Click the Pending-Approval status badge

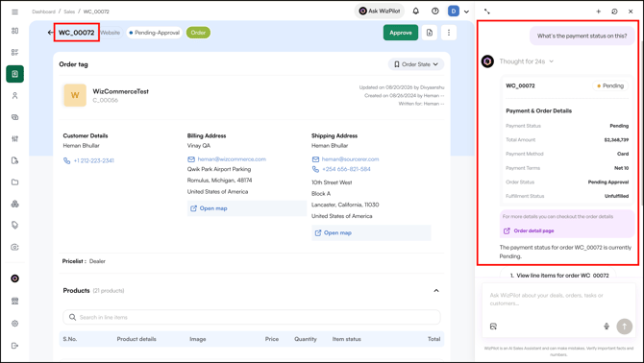click(x=154, y=33)
